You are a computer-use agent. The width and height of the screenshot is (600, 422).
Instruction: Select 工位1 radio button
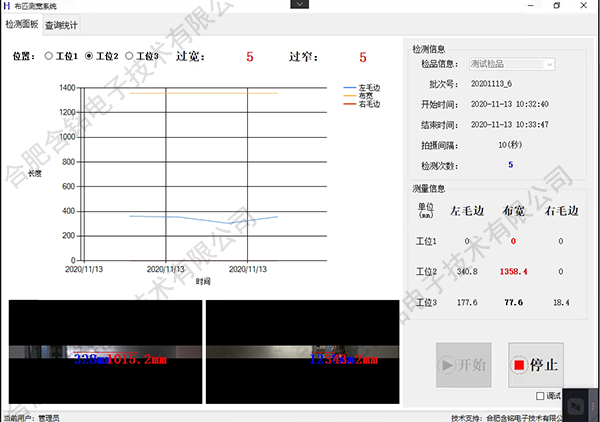(x=49, y=56)
